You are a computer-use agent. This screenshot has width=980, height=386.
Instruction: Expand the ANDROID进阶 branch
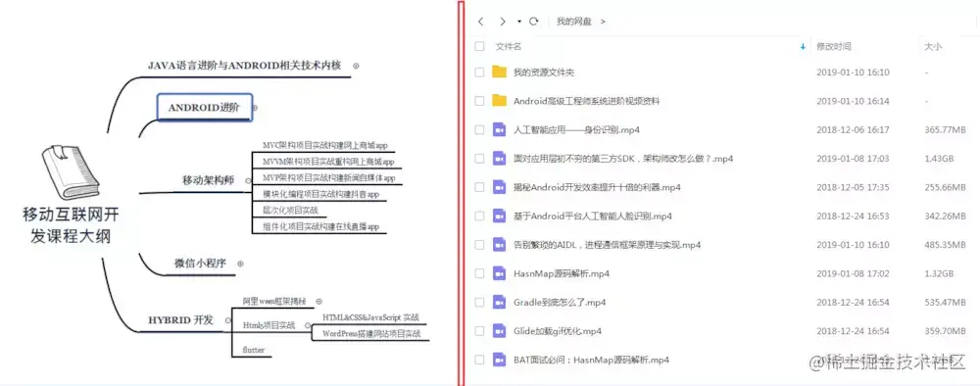[x=255, y=108]
